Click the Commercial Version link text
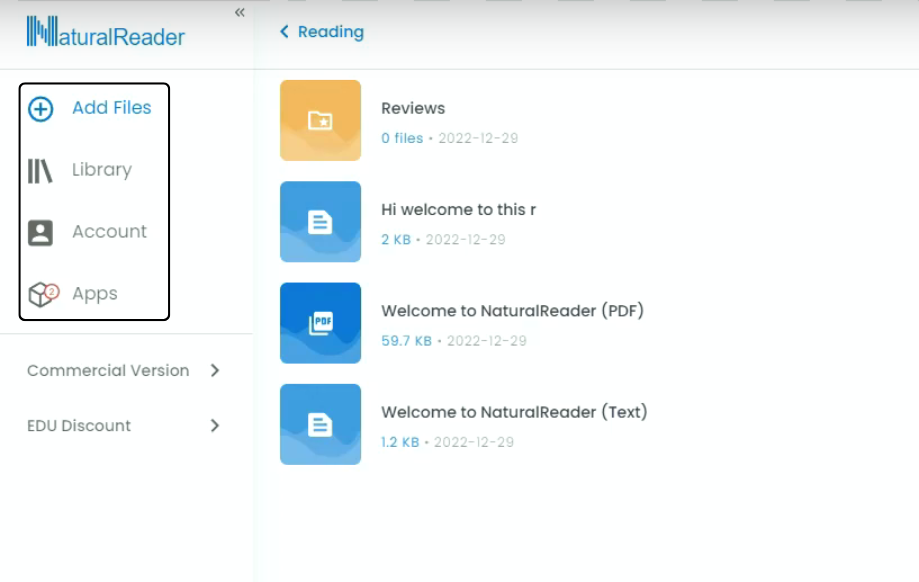919x582 pixels. click(108, 370)
